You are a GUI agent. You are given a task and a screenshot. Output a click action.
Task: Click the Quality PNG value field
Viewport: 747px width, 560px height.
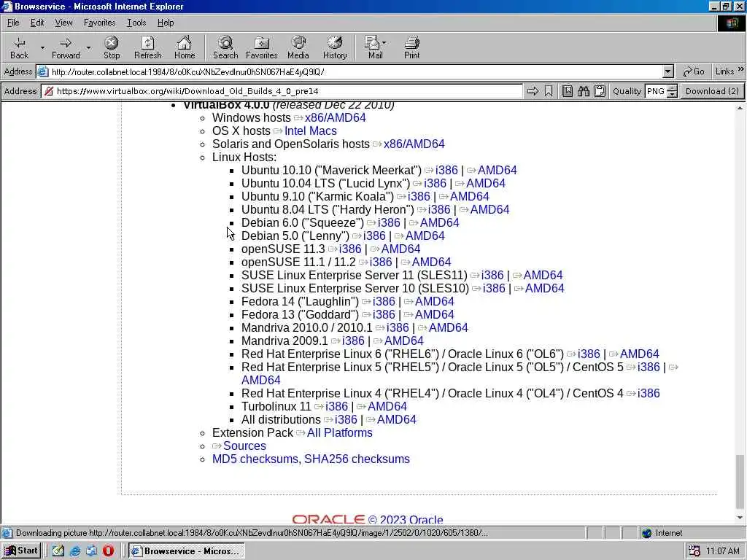[x=656, y=91]
